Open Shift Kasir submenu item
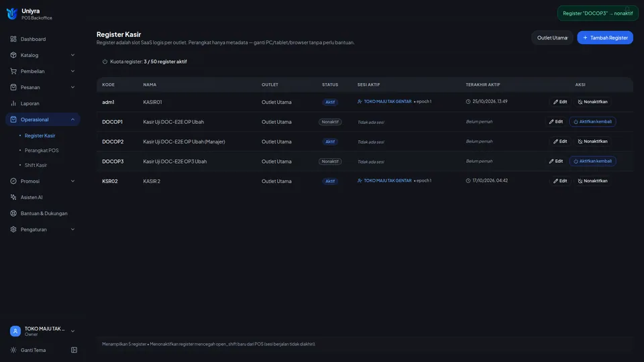The width and height of the screenshot is (644, 362). click(x=36, y=165)
